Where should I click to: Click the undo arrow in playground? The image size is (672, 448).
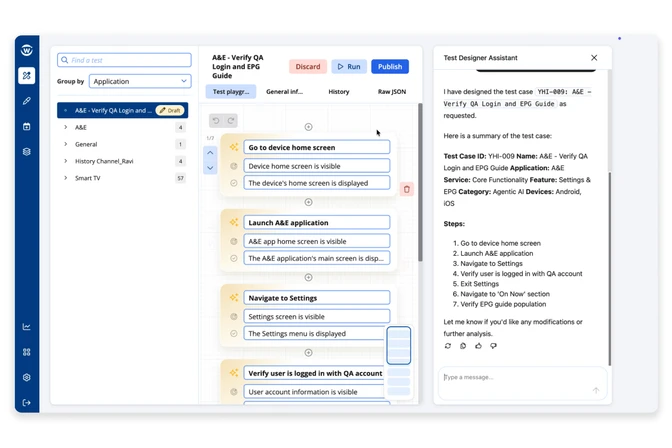point(216,120)
